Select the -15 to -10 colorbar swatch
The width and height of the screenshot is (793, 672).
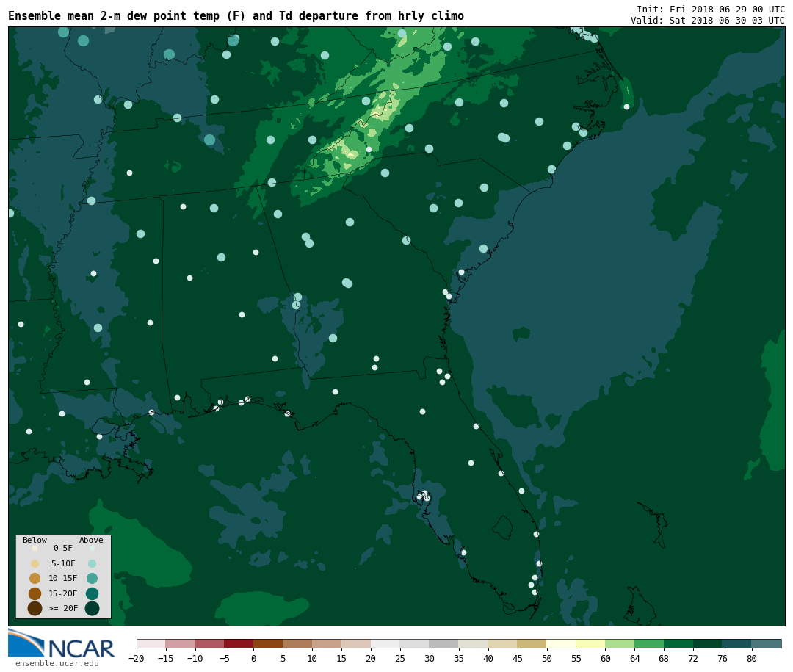181,643
